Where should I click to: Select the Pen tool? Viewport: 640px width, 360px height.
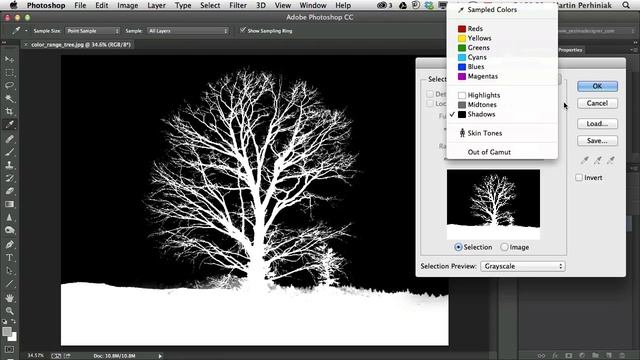(x=9, y=244)
